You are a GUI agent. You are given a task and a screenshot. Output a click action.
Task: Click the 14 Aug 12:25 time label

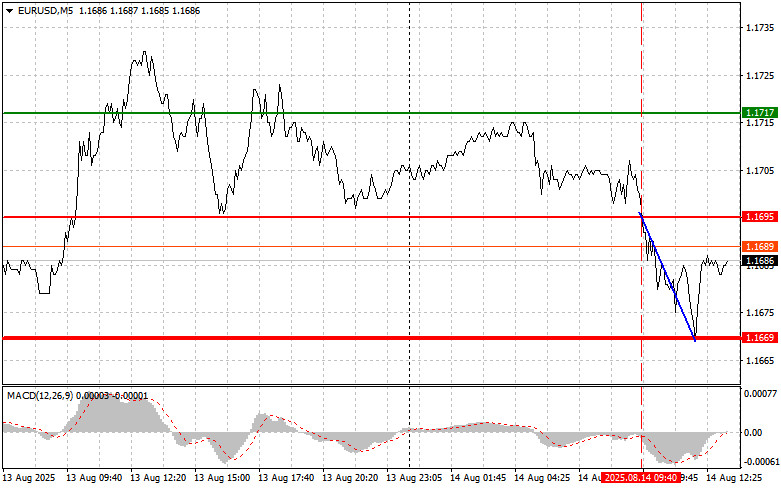(x=734, y=478)
